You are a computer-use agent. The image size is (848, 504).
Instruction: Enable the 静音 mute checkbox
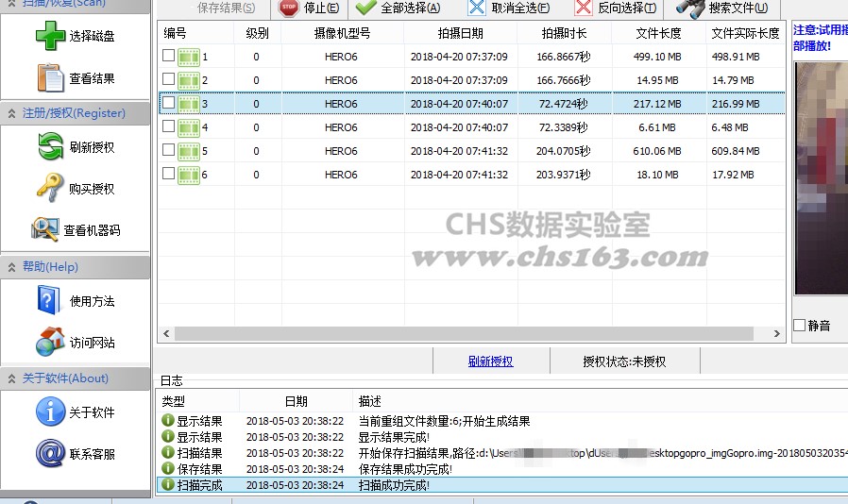click(799, 325)
